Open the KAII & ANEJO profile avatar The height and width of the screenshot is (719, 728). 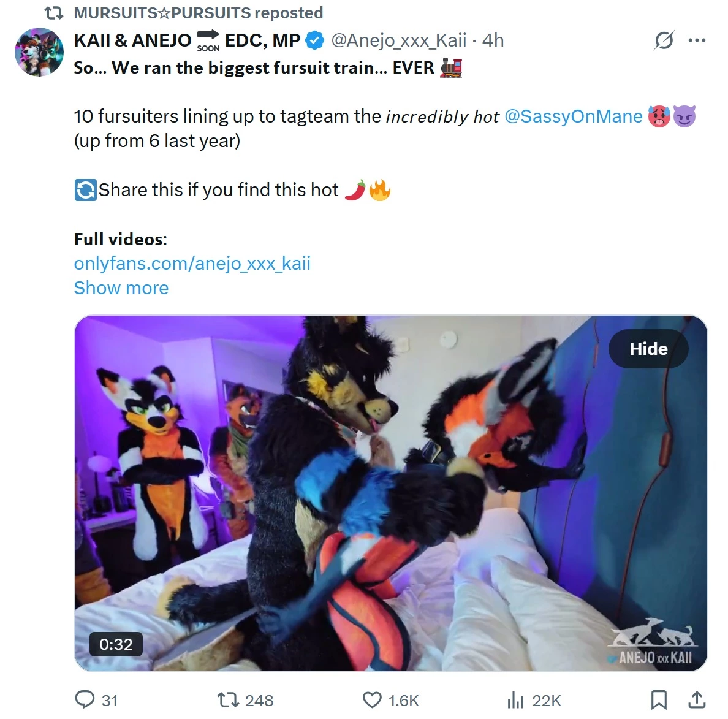click(39, 51)
